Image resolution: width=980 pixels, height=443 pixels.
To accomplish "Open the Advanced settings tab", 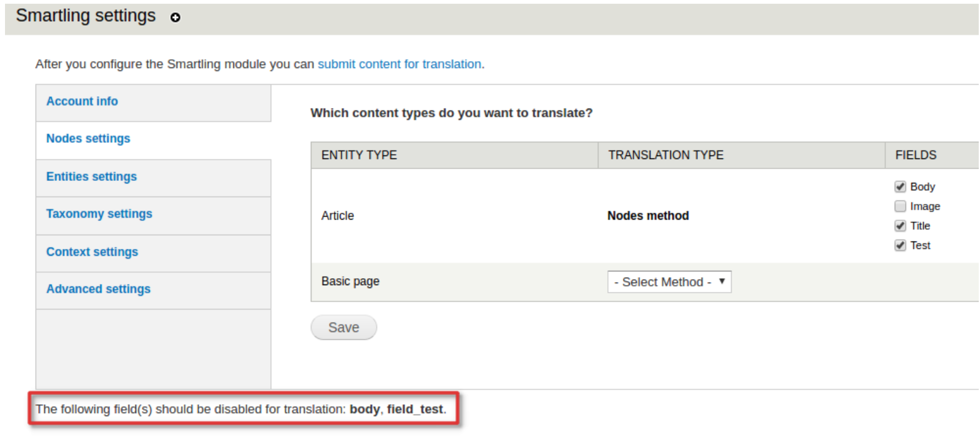I will (98, 290).
